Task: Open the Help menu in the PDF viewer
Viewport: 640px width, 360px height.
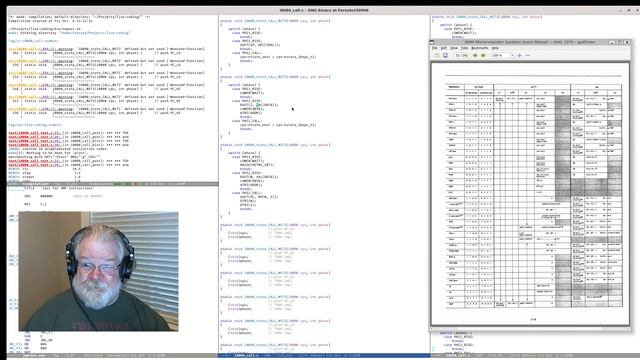Action: 495,48
